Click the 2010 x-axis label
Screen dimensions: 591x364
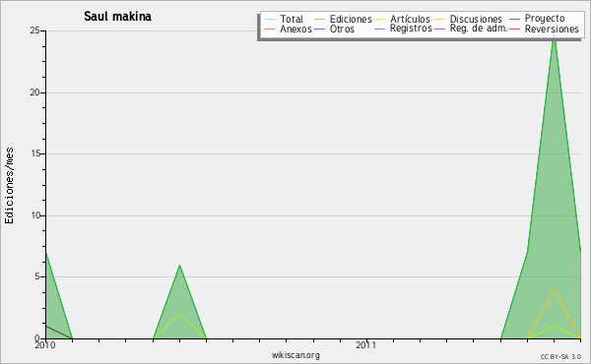[x=45, y=345]
